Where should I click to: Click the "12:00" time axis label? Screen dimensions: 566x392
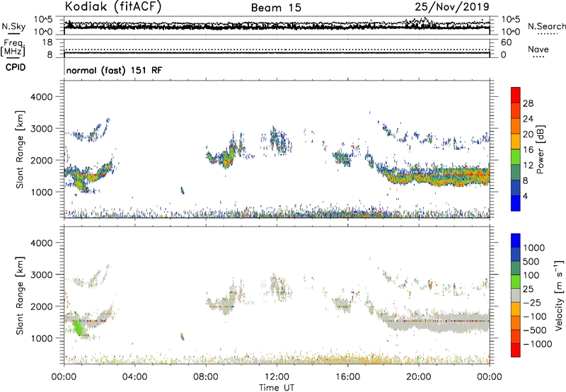click(277, 377)
